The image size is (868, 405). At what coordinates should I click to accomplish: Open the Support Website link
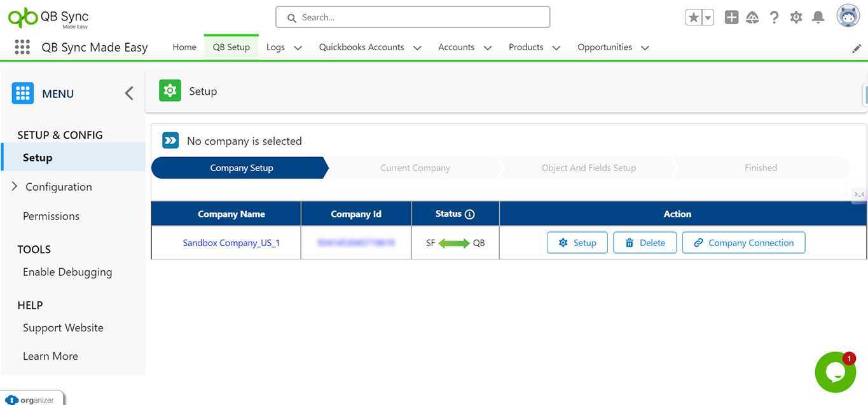coord(63,328)
